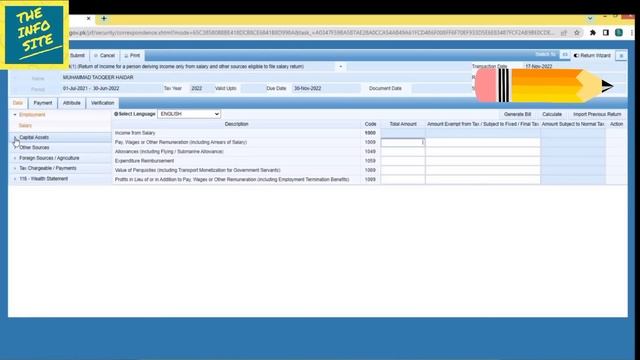Click the Code column header

point(371,124)
